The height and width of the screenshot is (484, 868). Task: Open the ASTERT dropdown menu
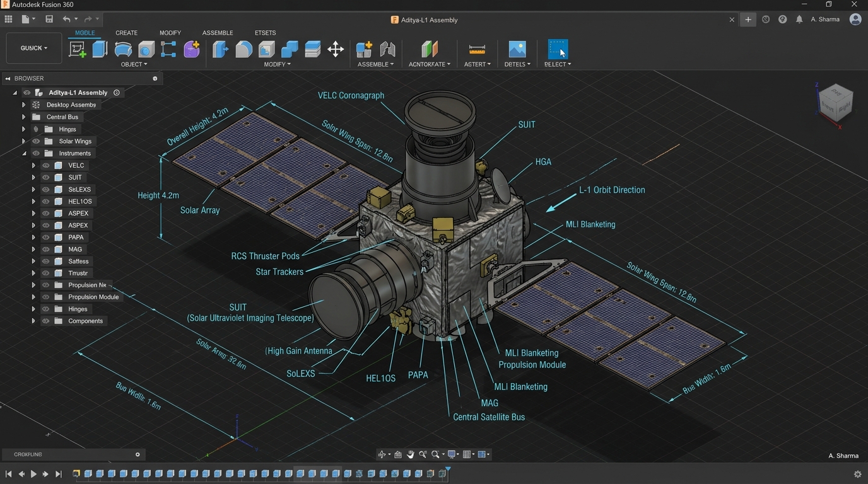coord(478,64)
